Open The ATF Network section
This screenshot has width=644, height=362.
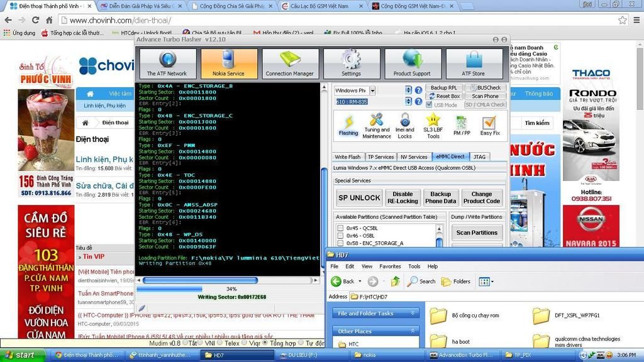(167, 63)
